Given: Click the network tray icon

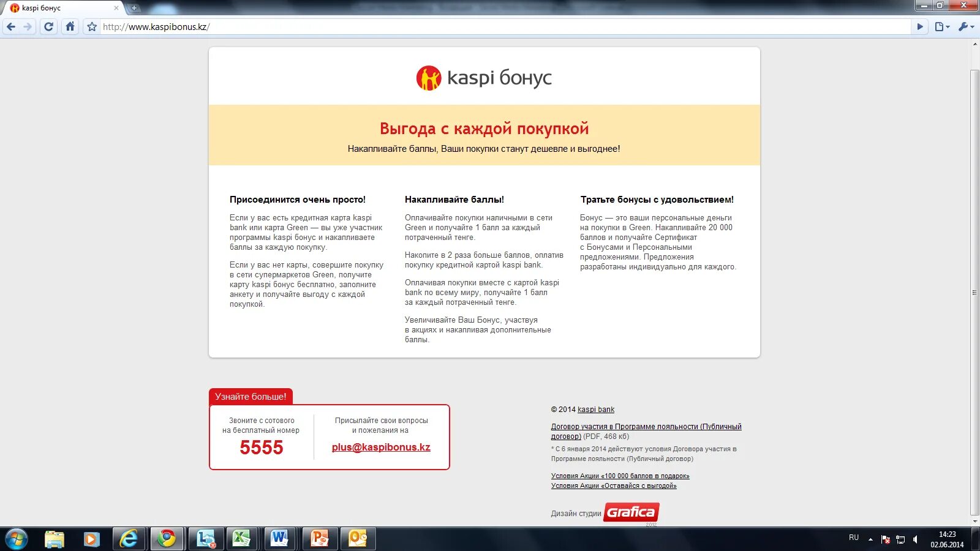Looking at the screenshot, I should 900,539.
